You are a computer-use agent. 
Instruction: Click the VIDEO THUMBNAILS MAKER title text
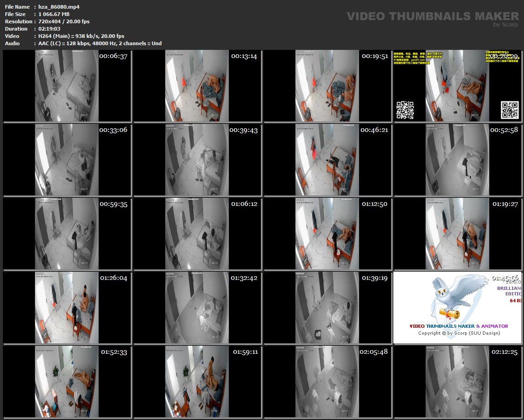pos(433,16)
